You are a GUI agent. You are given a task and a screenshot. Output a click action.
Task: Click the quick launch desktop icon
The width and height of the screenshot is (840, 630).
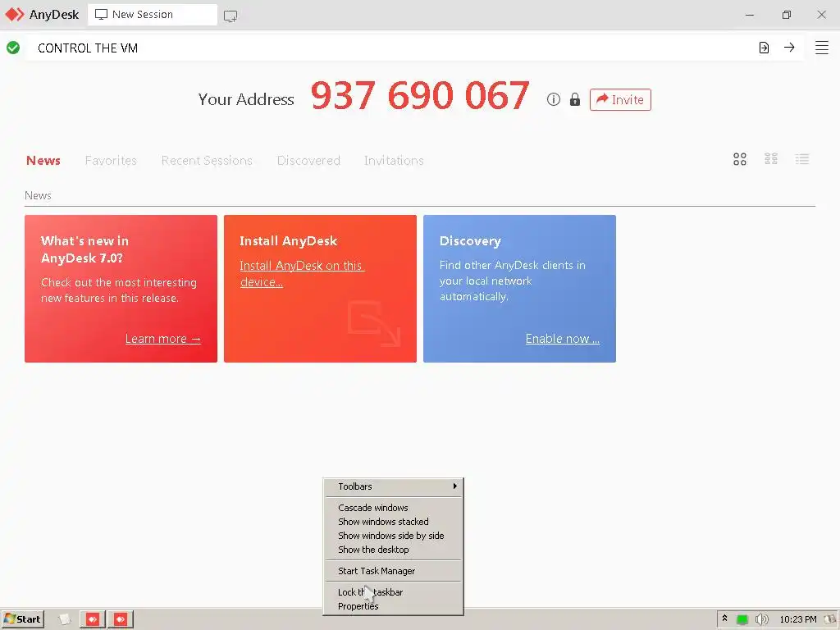tap(64, 619)
